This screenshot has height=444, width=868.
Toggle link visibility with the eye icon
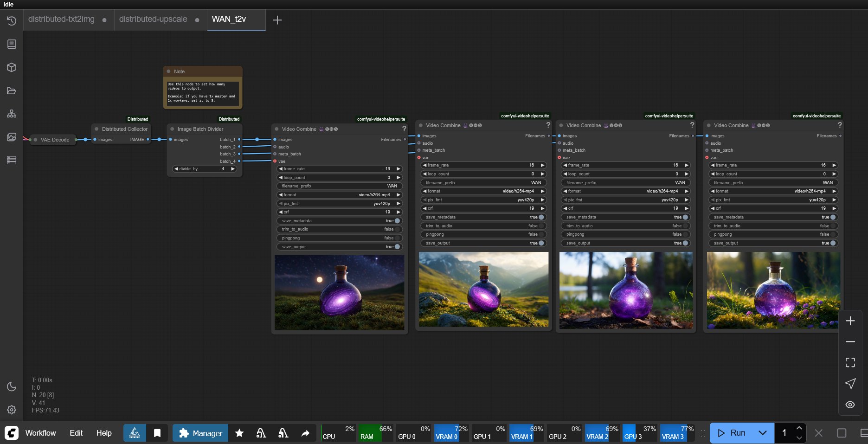click(850, 405)
